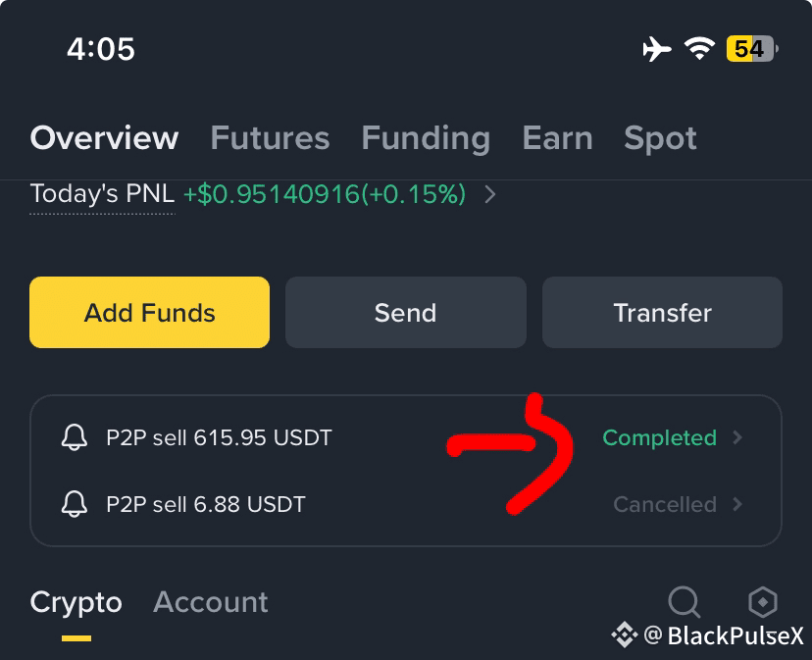Tap the Binance logo near BlackPulseX
Screen dimensions: 812x660
point(624,635)
